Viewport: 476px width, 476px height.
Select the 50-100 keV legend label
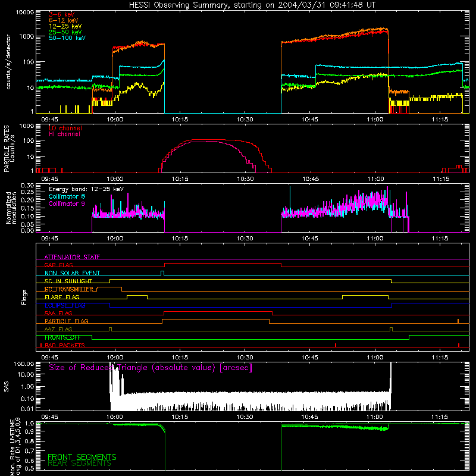click(67, 38)
